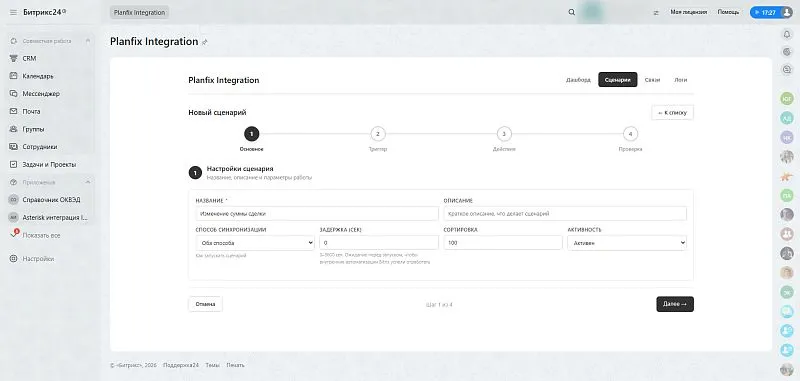Go to wizard step 2 Триггер
The height and width of the screenshot is (381, 800).
pos(378,134)
